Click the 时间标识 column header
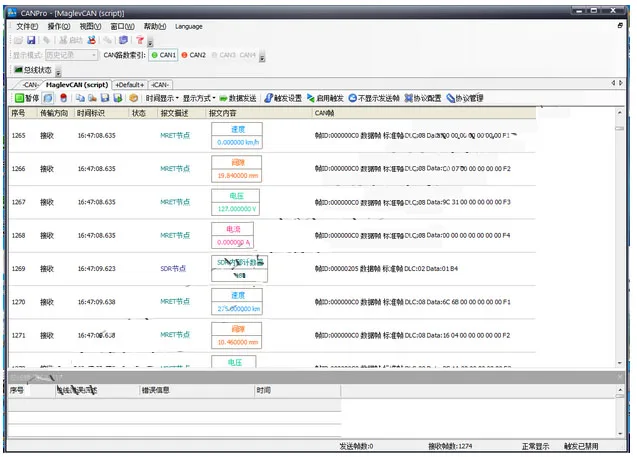The height and width of the screenshot is (457, 637). pyautogui.click(x=102, y=113)
